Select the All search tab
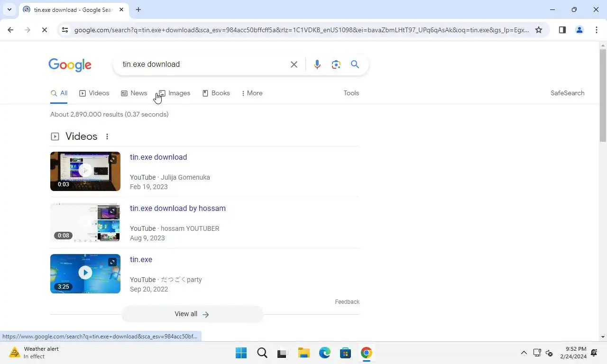Image resolution: width=607 pixels, height=364 pixels. [x=59, y=93]
